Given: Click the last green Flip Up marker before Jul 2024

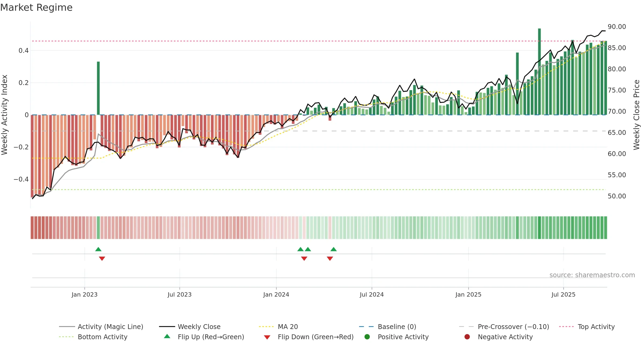Looking at the screenshot, I should [334, 249].
